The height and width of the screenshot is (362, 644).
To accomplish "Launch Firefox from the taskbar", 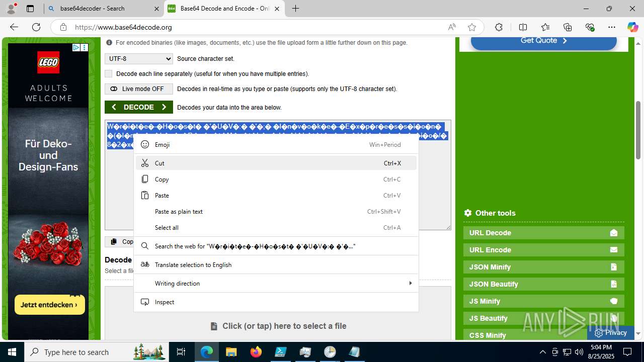I will (x=256, y=352).
